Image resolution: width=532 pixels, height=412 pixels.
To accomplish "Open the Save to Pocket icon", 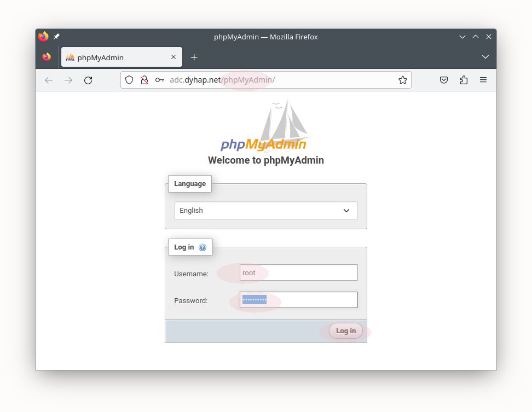I will 444,80.
